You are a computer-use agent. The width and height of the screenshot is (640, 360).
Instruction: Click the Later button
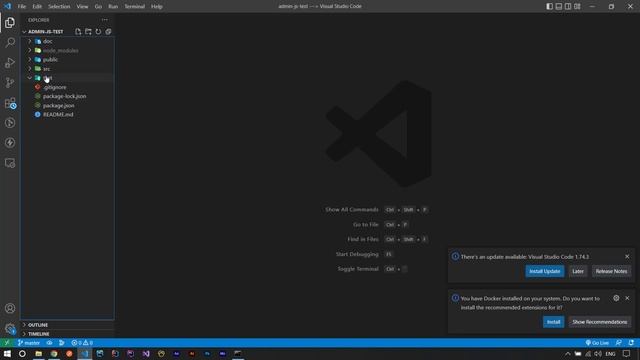578,271
